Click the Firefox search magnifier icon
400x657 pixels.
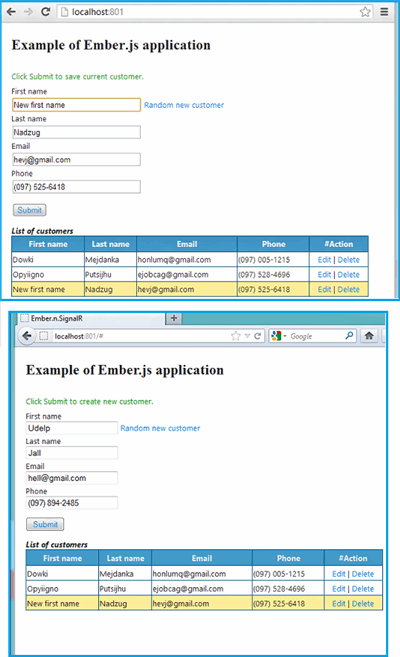pyautogui.click(x=349, y=336)
